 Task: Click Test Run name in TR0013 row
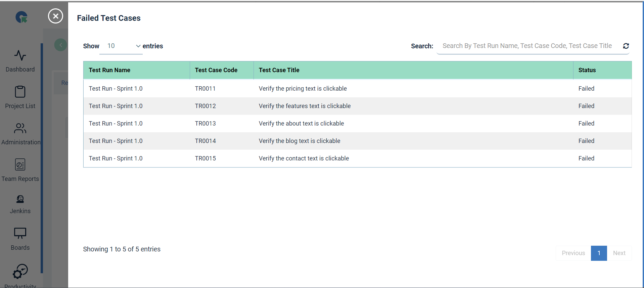(116, 124)
